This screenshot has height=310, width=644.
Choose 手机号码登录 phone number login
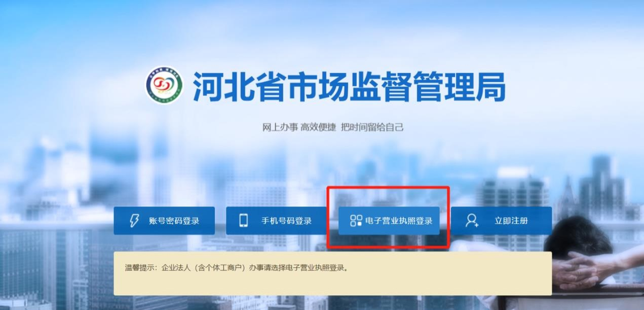coord(277,221)
